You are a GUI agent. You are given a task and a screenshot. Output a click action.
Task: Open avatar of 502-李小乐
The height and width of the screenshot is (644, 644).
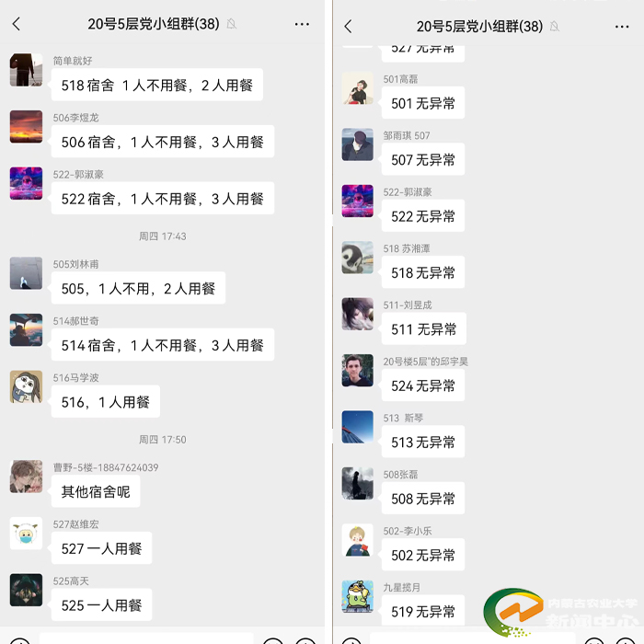357,540
